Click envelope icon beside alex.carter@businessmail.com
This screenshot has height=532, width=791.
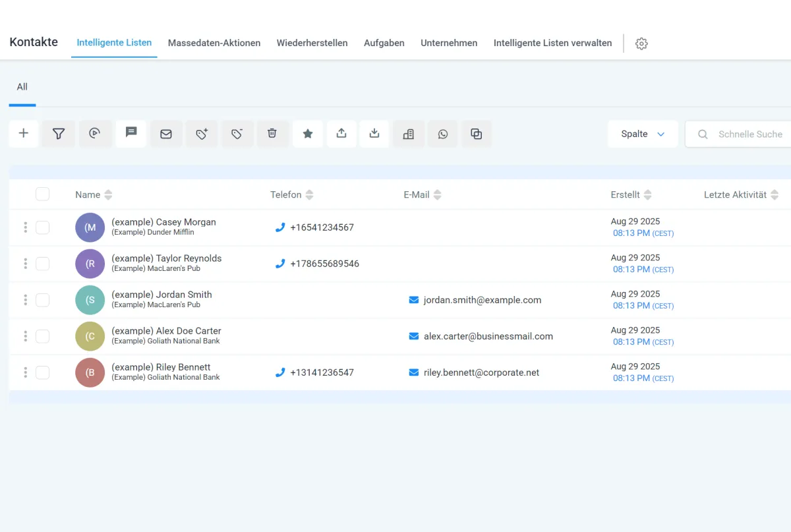414,336
